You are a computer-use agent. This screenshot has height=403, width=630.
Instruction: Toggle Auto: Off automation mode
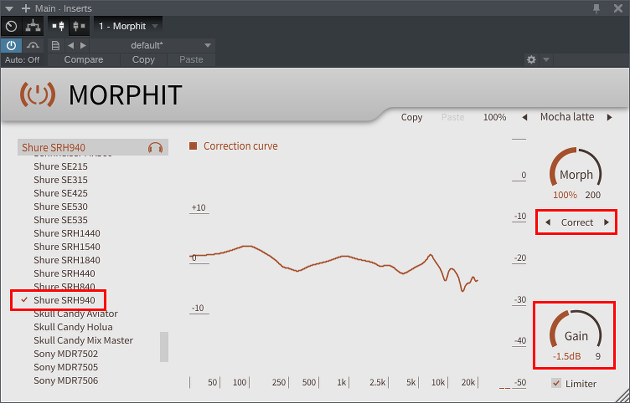[22, 60]
